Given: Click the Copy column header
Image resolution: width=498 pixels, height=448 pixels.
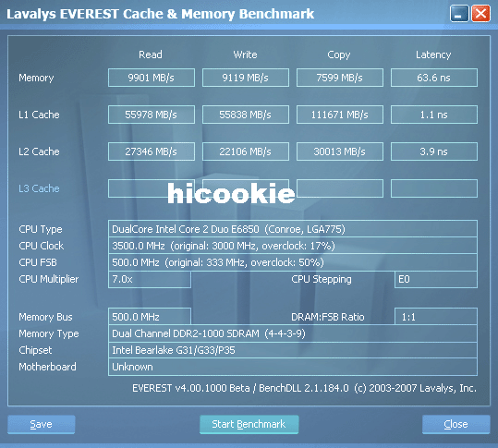Looking at the screenshot, I should point(339,54).
